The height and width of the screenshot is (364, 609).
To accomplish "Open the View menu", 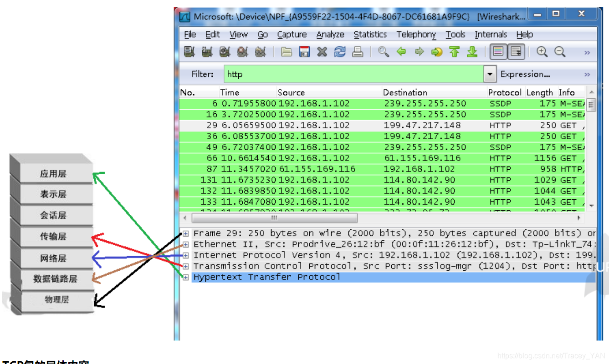I will [x=238, y=35].
